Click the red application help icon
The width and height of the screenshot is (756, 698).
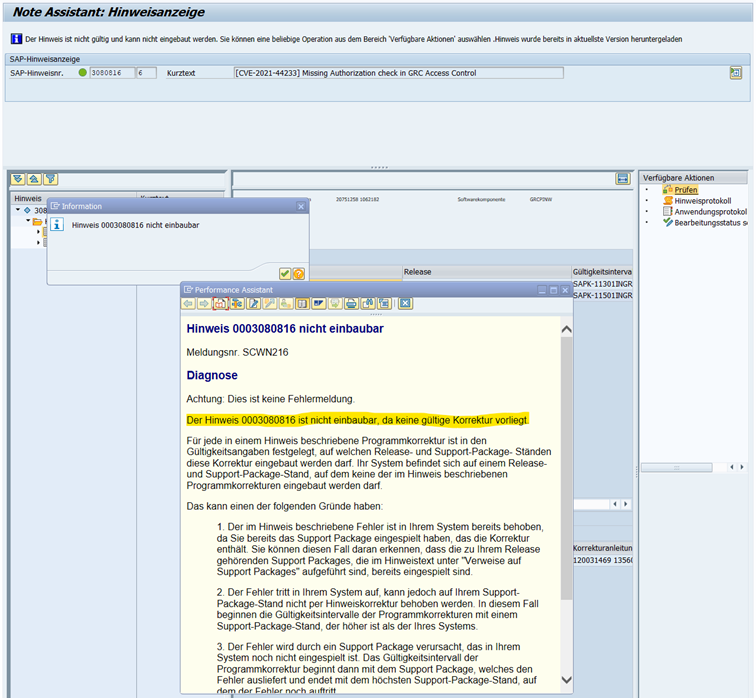coord(220,303)
